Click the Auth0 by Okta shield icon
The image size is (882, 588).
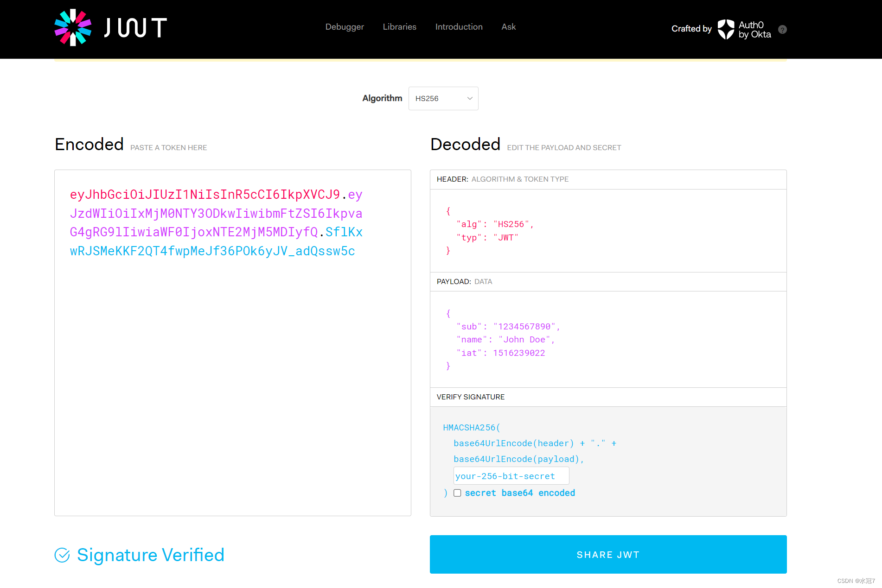tap(726, 29)
